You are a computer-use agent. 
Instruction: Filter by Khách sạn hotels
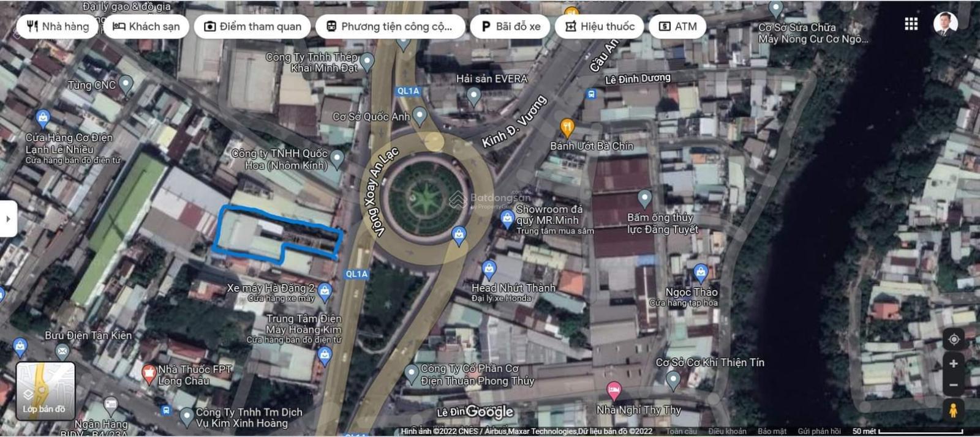point(146,26)
